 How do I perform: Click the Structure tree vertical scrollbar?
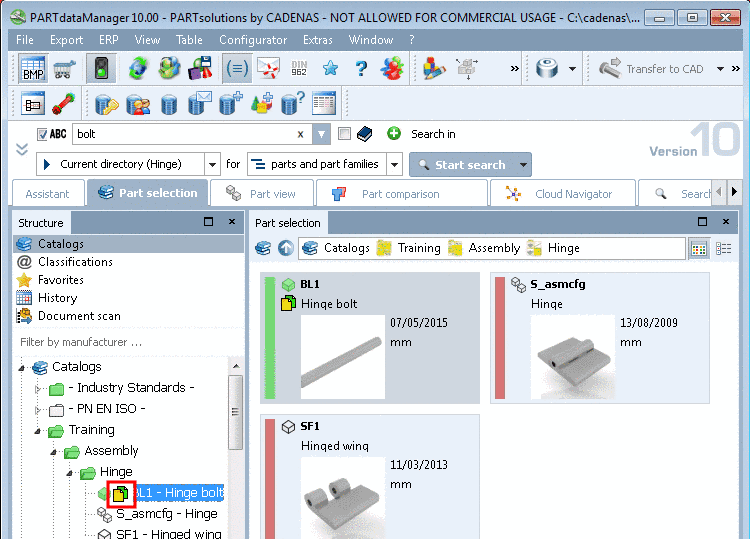point(235,413)
